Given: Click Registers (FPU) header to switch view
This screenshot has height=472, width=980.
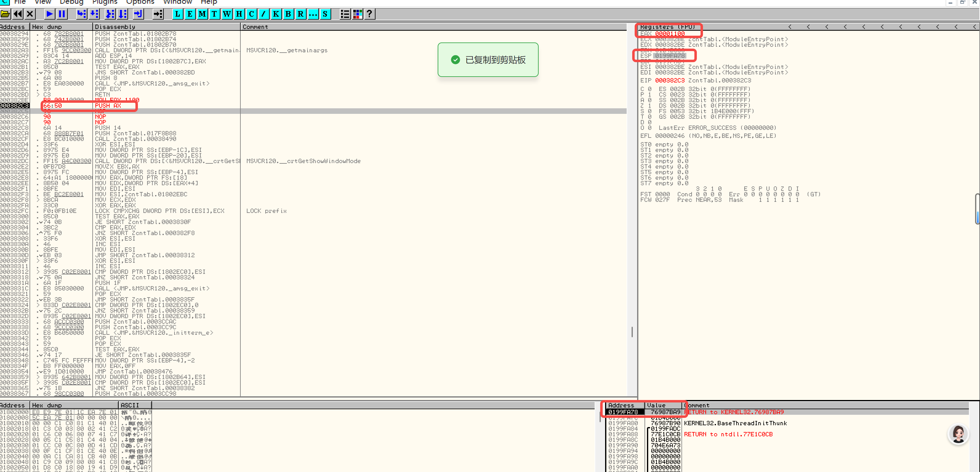Looking at the screenshot, I should 667,27.
